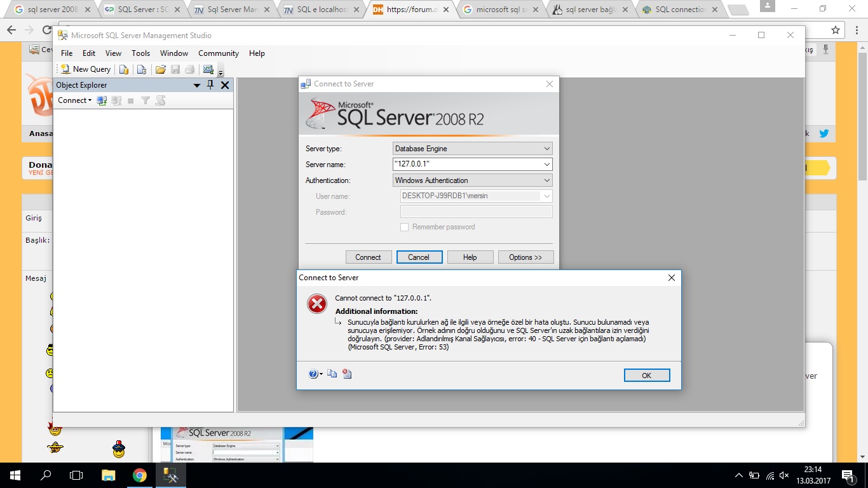Open the Chrome three-dot menu
The width and height of the screenshot is (868, 488).
pyautogui.click(x=857, y=30)
